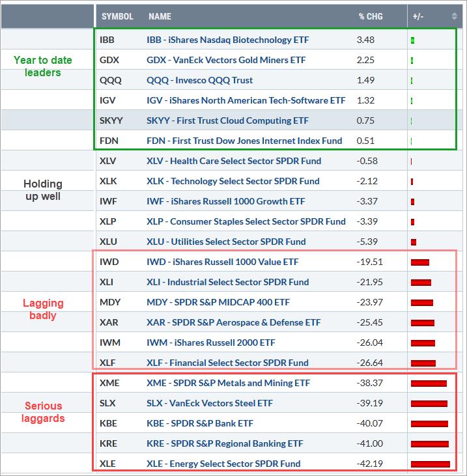Click the sort arrows in the +/- column
Screen dimensions: 467x476
[x=454, y=16]
